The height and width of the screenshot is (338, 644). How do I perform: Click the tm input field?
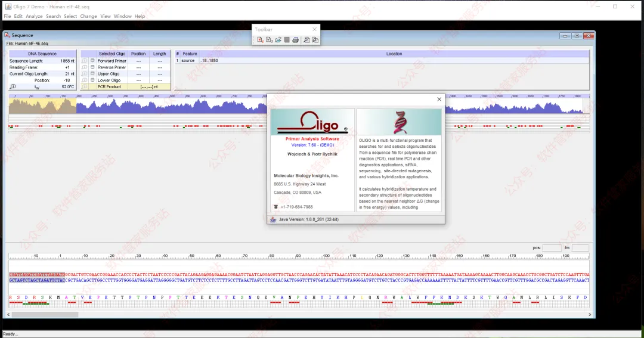[x=580, y=247]
